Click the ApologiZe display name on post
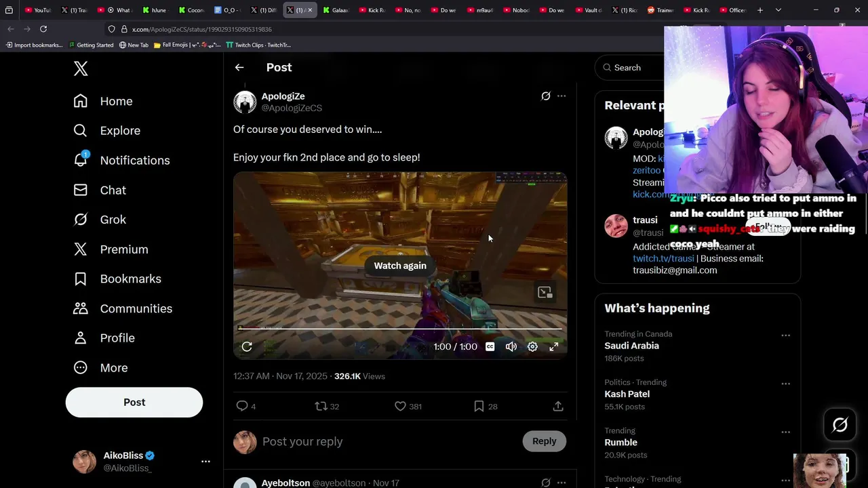This screenshot has height=488, width=868. point(283,96)
